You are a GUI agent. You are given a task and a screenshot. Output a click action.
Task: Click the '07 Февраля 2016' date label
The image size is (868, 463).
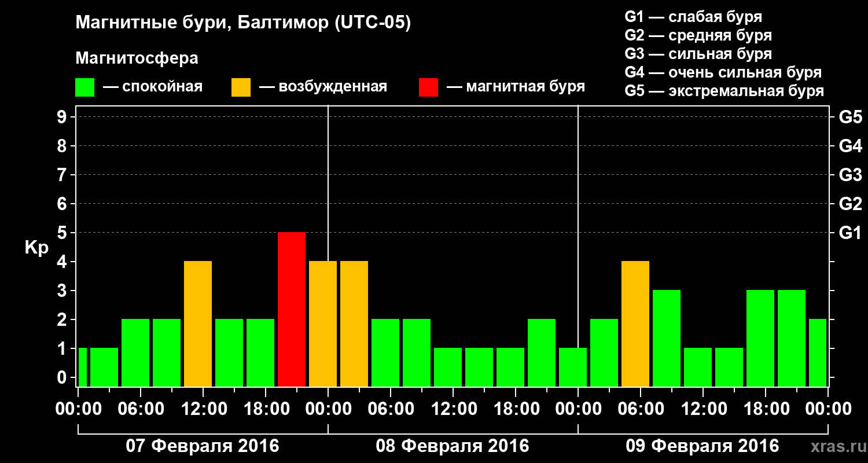point(203,446)
